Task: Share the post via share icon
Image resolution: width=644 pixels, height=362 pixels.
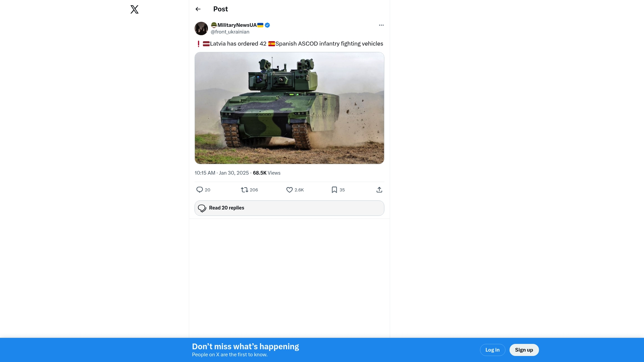Action: point(379,190)
